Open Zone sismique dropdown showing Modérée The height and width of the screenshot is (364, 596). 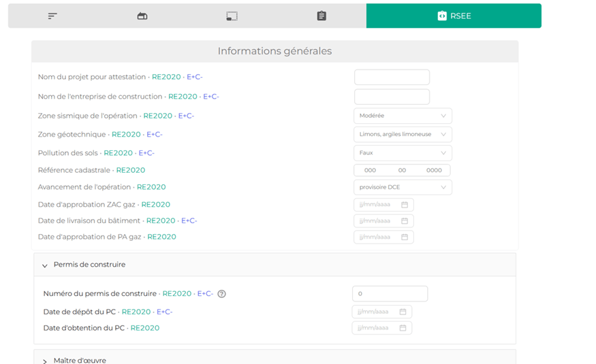[x=403, y=116]
